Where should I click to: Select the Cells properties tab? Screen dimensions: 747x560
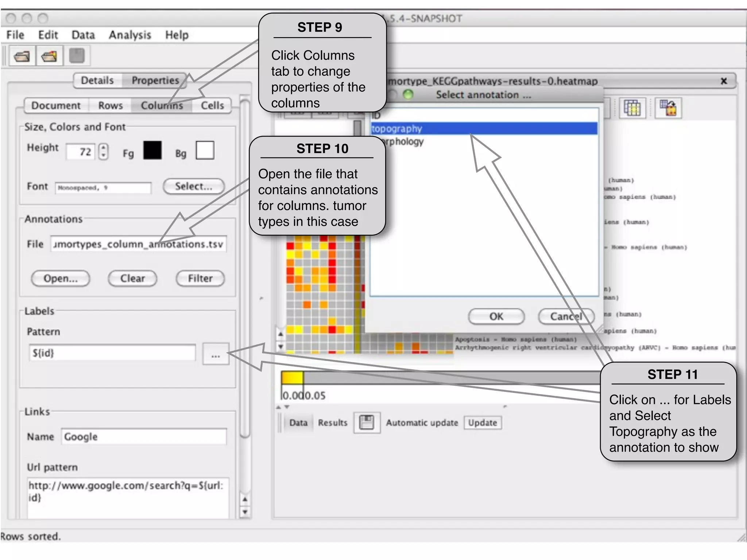pyautogui.click(x=212, y=106)
